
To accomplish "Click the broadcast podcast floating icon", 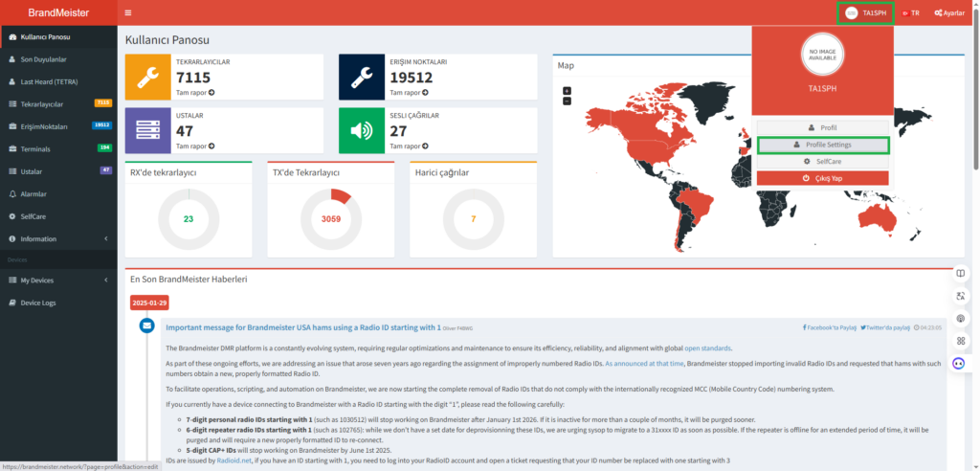I will (x=961, y=319).
